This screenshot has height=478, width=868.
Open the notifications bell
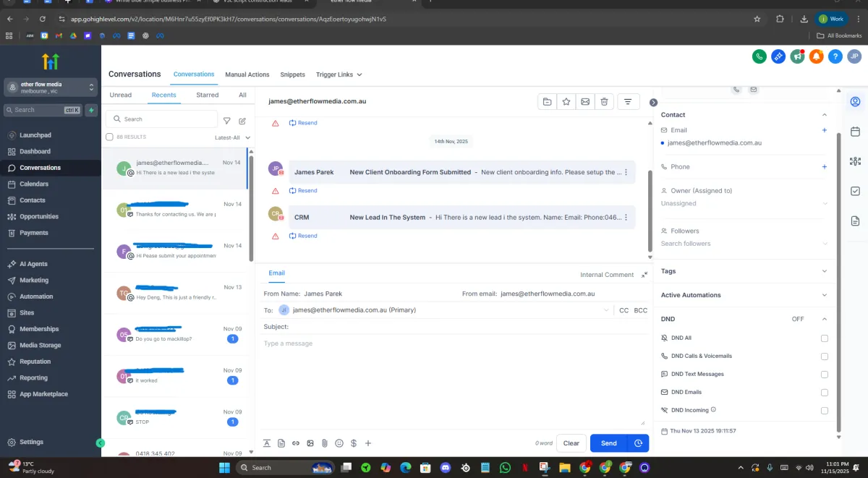816,56
